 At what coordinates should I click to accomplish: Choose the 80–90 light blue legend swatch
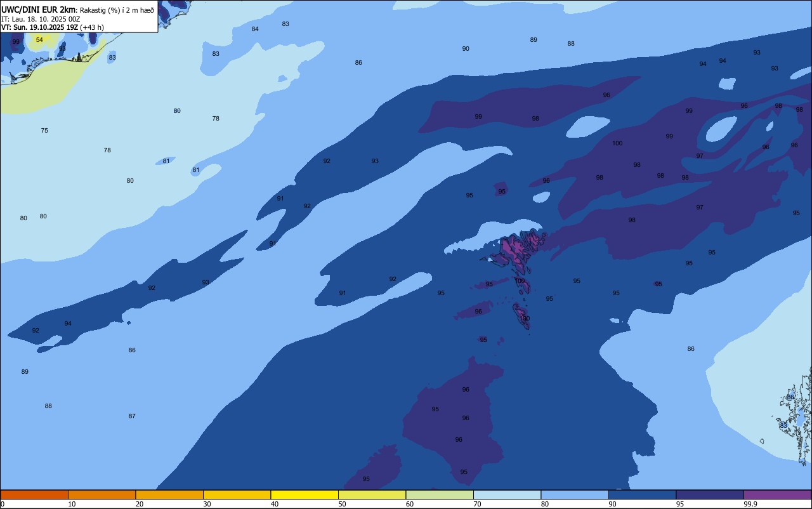575,494
